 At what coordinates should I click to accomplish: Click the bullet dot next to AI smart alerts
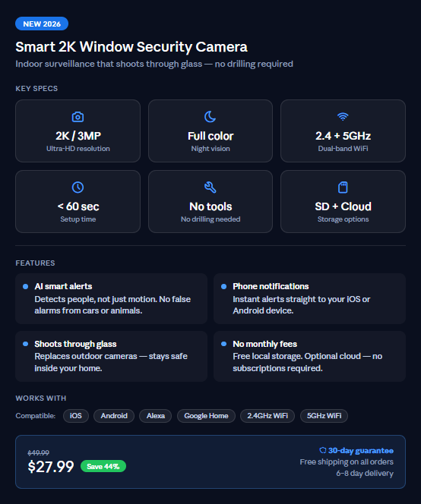point(25,286)
